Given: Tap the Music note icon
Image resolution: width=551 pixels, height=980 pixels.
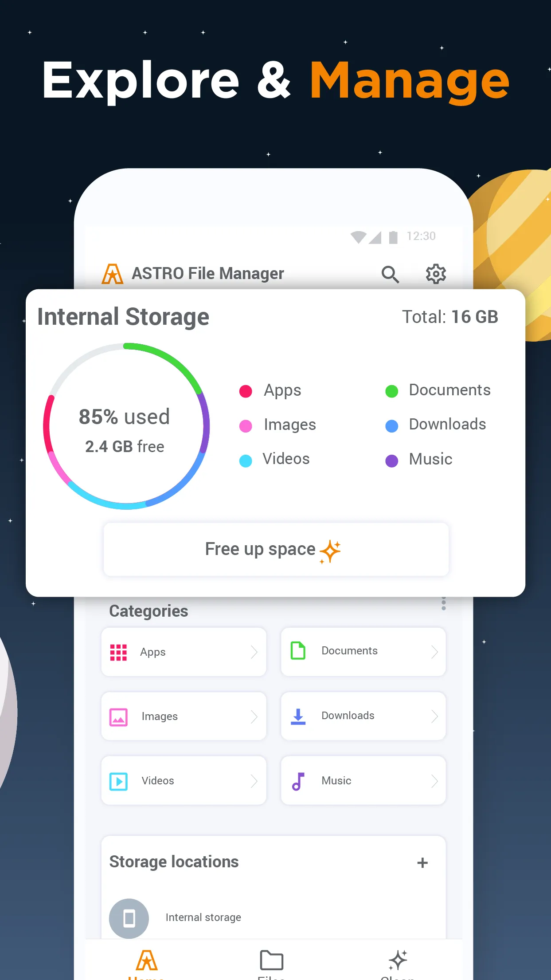Looking at the screenshot, I should tap(298, 781).
